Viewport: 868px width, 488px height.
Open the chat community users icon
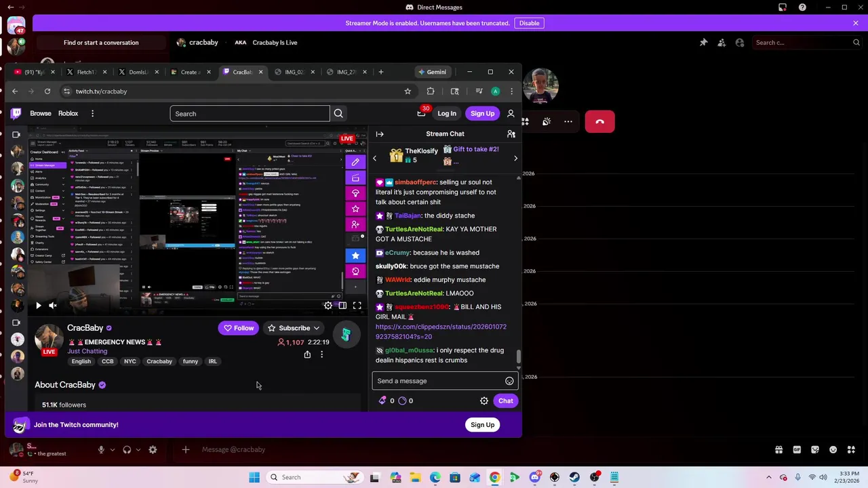511,134
